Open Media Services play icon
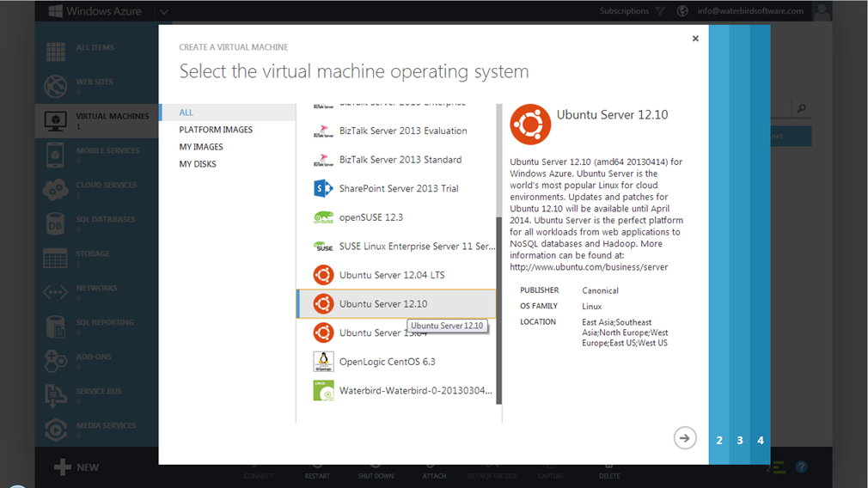This screenshot has height=488, width=868. click(55, 430)
